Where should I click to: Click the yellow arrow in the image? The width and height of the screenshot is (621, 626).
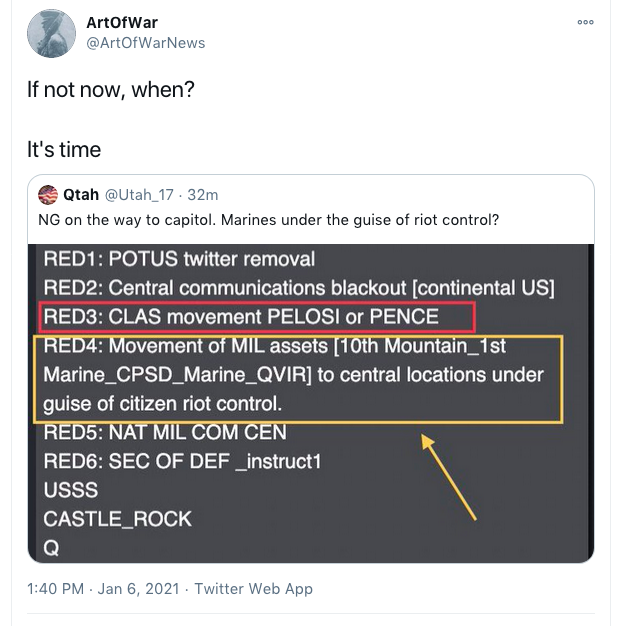(449, 476)
